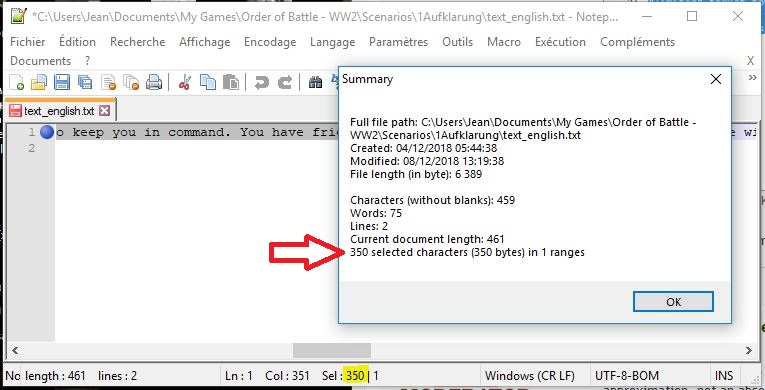Click the Redo arrow icon

(x=284, y=82)
